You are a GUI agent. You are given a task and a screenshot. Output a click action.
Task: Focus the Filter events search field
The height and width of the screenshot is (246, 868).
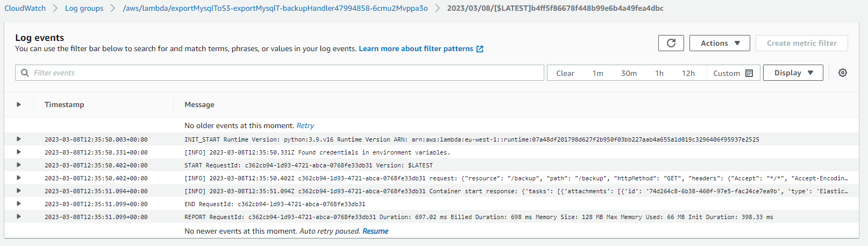coord(280,73)
